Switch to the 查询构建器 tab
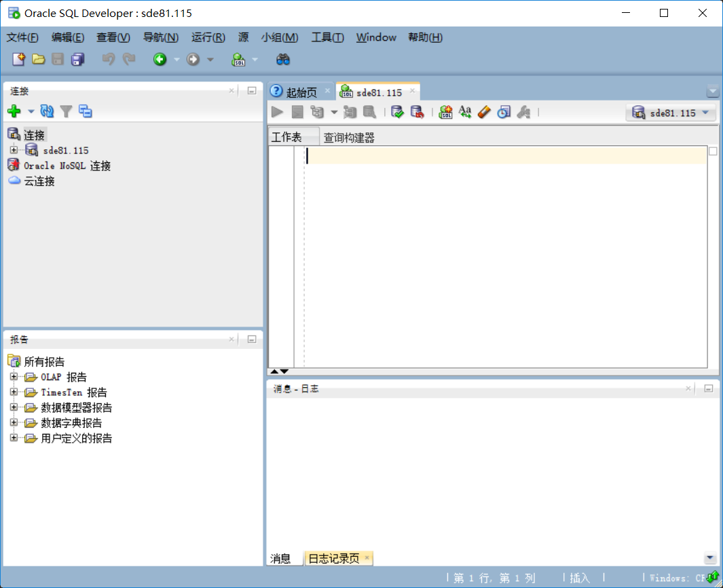This screenshot has height=588, width=723. coord(349,137)
